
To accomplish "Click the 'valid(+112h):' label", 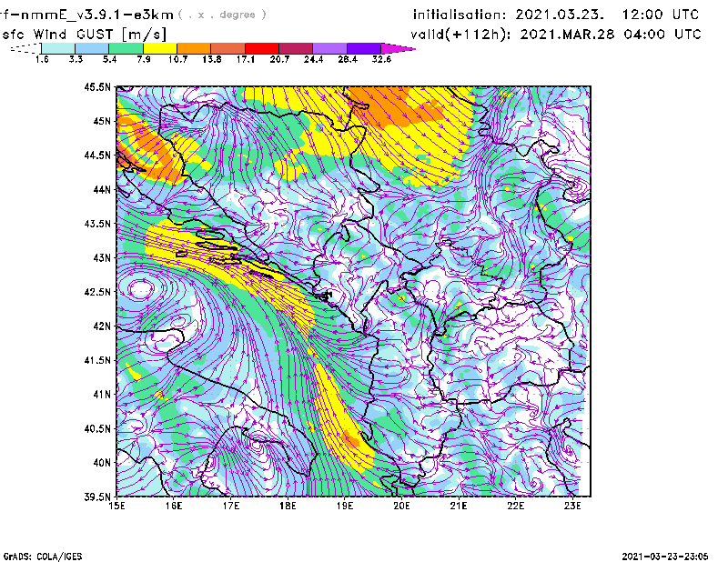I will 462,35.
